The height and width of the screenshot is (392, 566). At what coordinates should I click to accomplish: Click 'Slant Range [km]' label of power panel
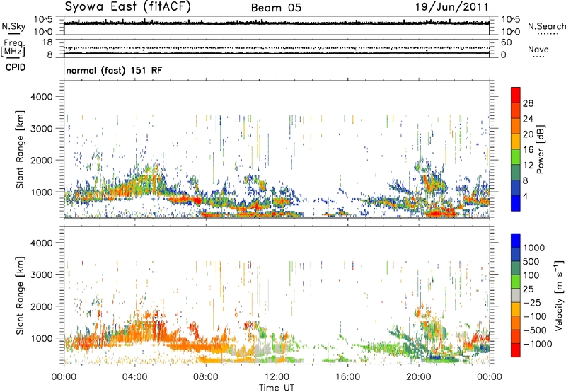[x=20, y=150]
